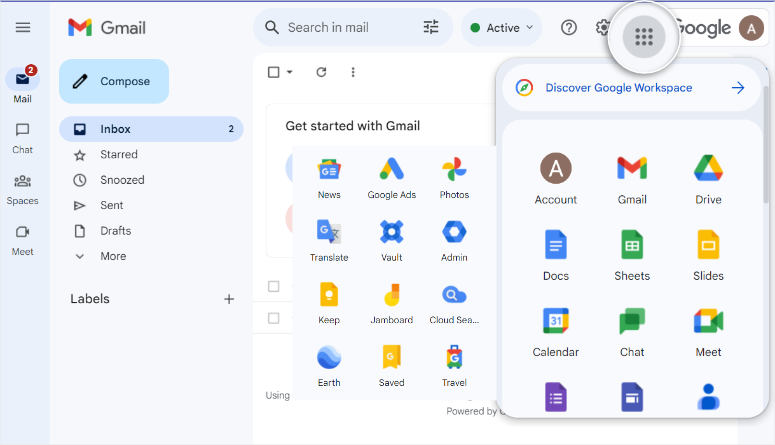Open the Vault app
This screenshot has height=445, width=775.
[391, 241]
